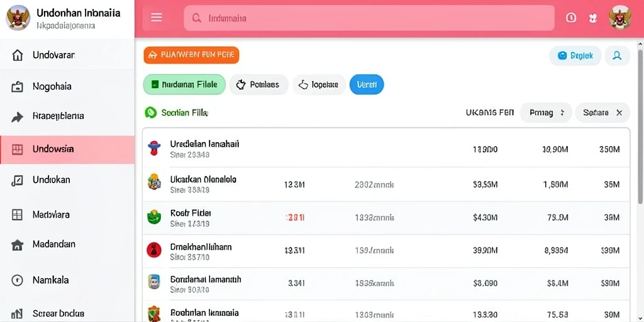
Task: Select the Poblaes filter chip
Action: 258,85
